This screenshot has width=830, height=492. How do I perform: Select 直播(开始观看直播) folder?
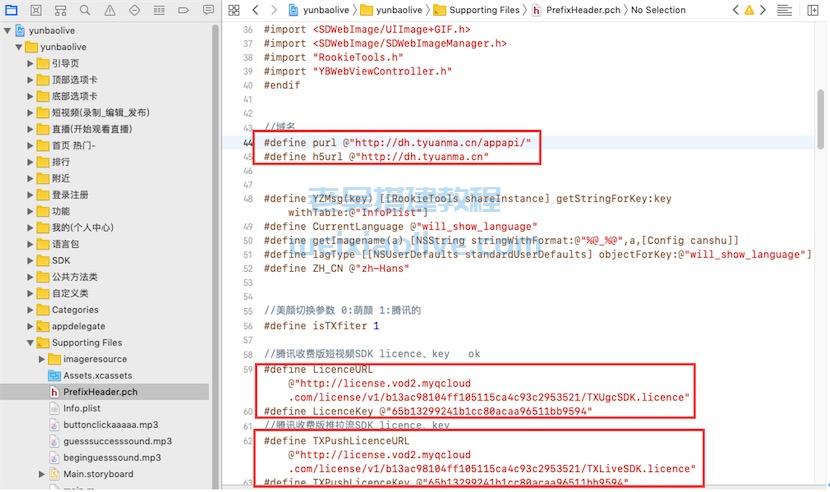[85, 129]
